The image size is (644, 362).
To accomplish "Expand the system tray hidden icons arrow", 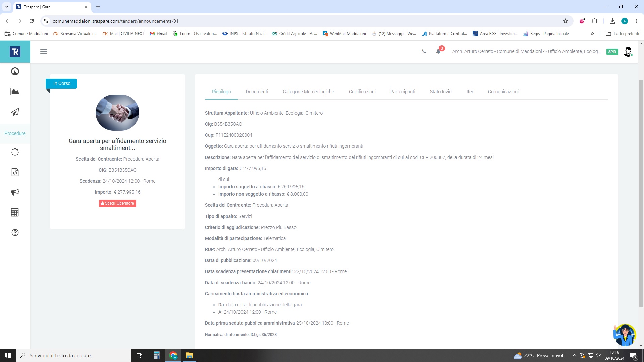I will (574, 355).
